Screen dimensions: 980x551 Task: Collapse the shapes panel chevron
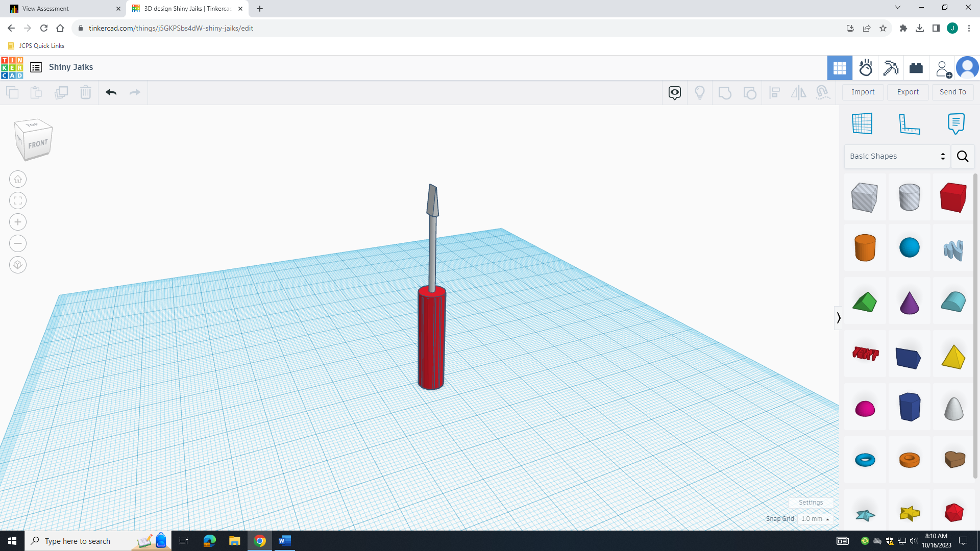coord(838,318)
